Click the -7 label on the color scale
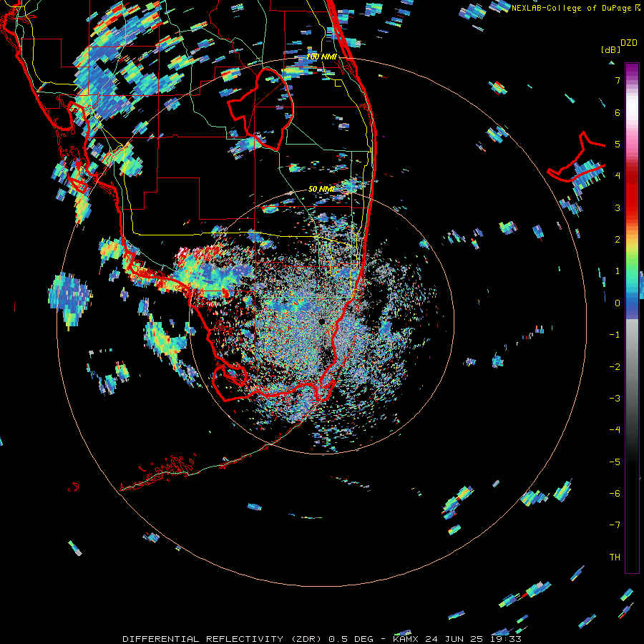644x644 pixels. (615, 525)
